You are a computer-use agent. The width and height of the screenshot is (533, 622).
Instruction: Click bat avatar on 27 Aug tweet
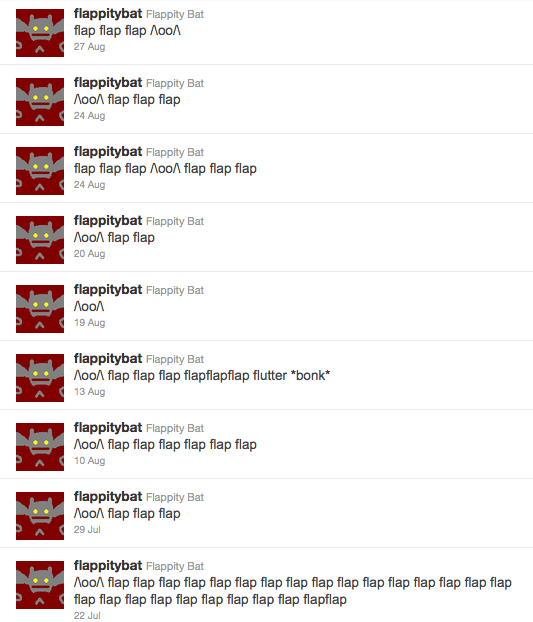pyautogui.click(x=40, y=33)
